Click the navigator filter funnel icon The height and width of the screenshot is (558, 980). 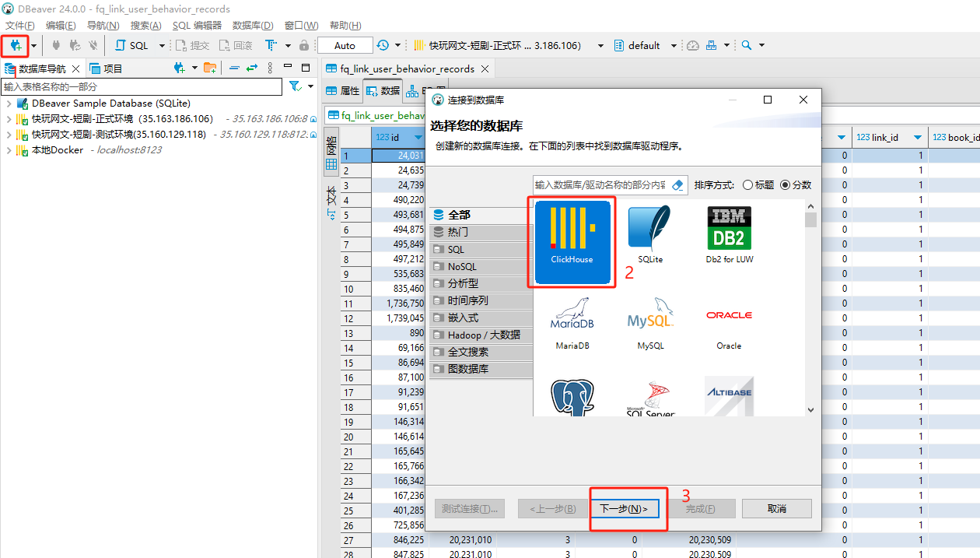(x=295, y=86)
